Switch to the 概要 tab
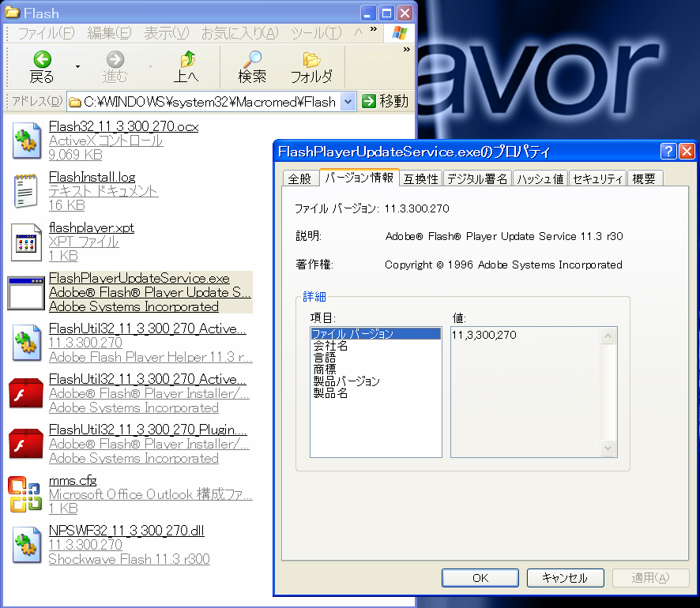700x608 pixels. click(645, 179)
